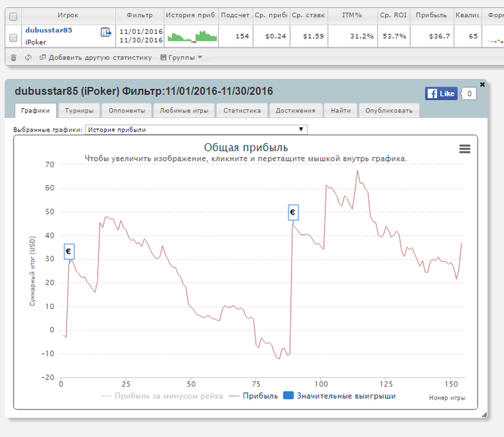Open the 'Оппоненты' tab
The image size is (504, 437).
pyautogui.click(x=127, y=111)
